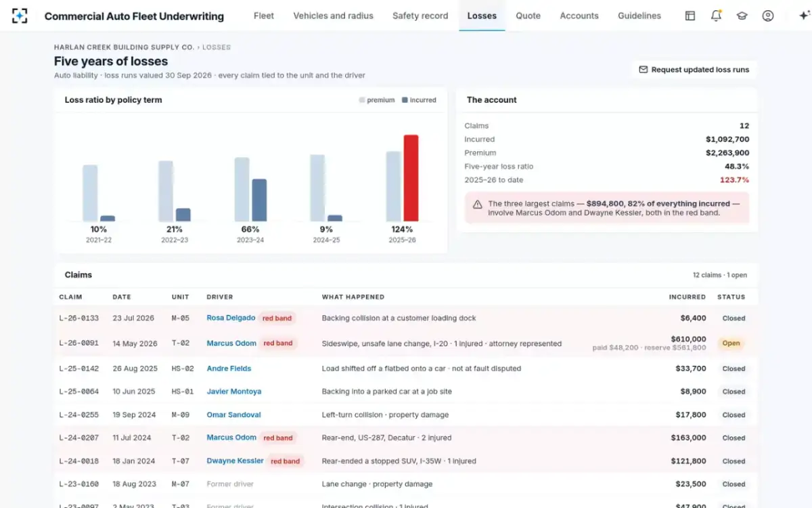The width and height of the screenshot is (812, 508).
Task: Open the Quote tab
Action: [x=528, y=16]
